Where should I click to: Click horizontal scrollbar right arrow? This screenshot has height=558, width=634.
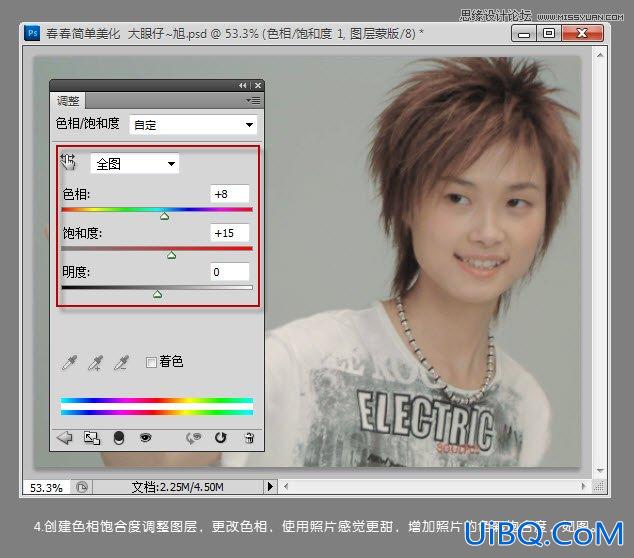point(583,486)
